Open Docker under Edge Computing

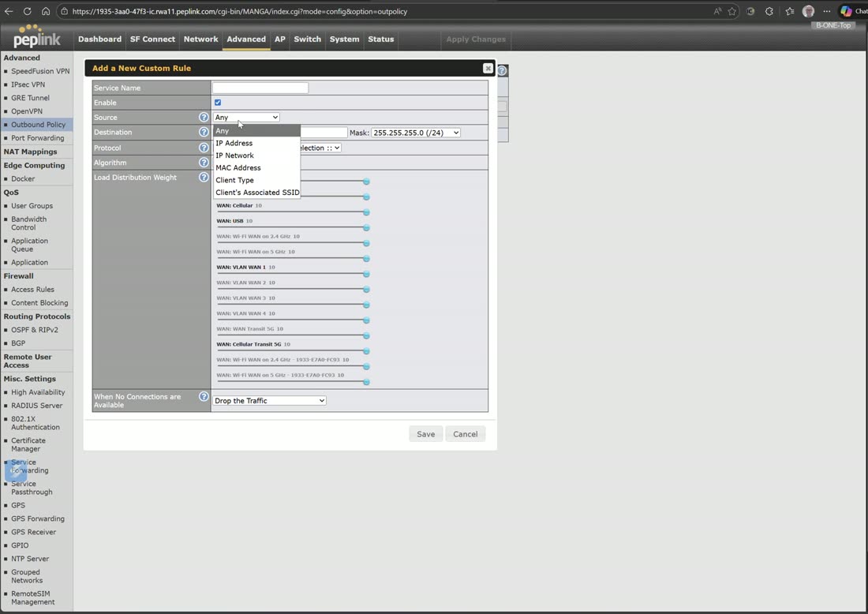(x=23, y=179)
